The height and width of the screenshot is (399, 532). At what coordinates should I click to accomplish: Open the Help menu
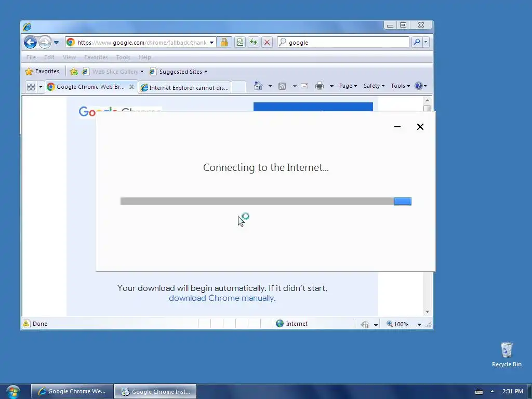click(x=144, y=57)
